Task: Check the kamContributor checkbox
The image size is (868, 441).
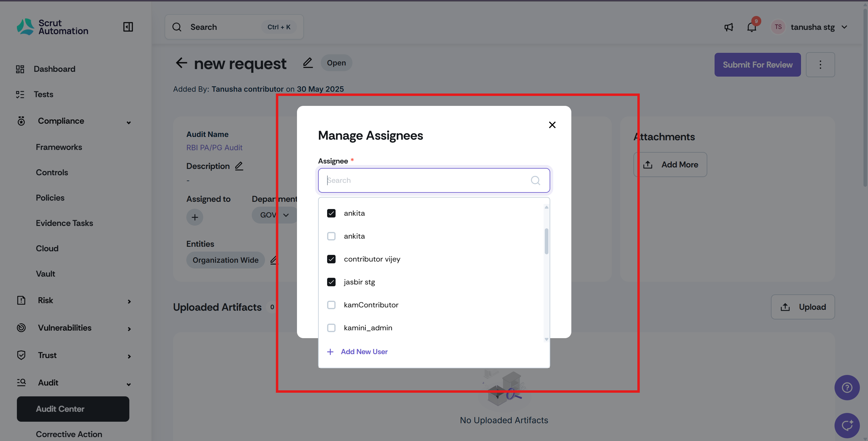Action: 331,305
